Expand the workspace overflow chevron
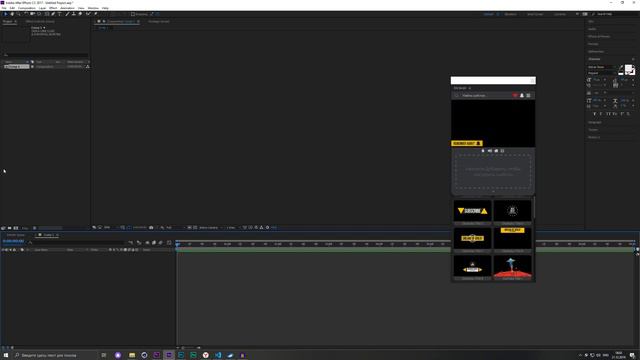The image size is (640, 360). coord(577,14)
